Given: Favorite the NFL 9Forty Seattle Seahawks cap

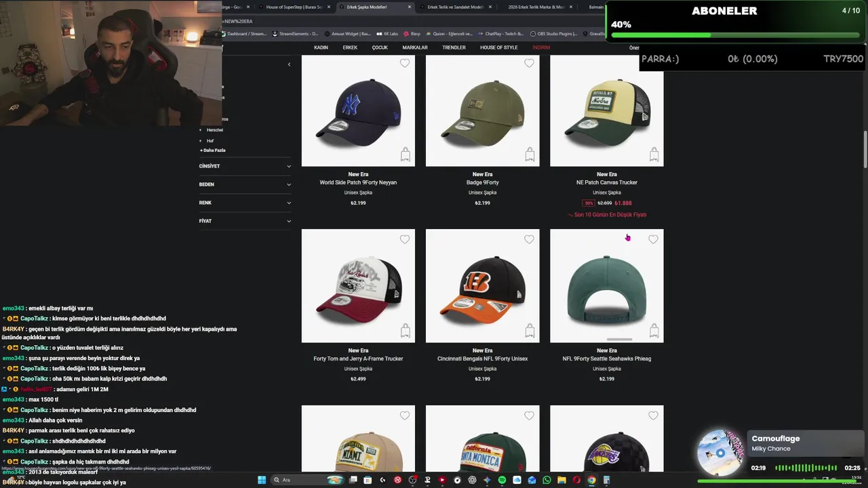Looking at the screenshot, I should pos(653,239).
